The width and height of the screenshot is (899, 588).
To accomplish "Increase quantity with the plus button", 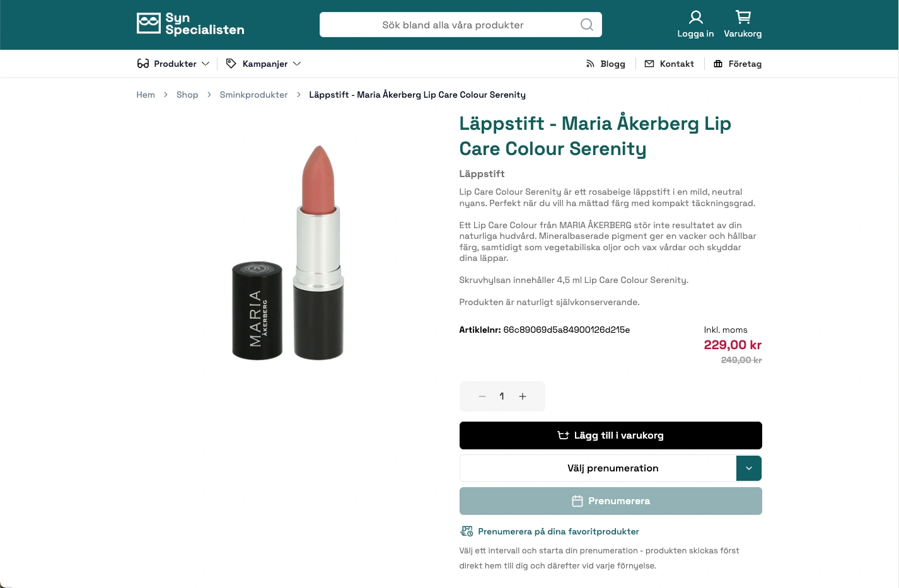I will pos(523,396).
